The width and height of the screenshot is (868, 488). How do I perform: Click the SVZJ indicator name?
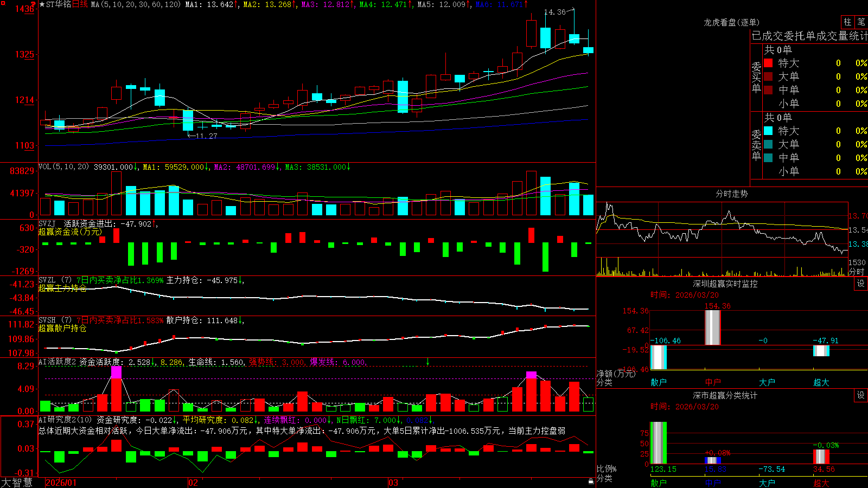(47, 223)
